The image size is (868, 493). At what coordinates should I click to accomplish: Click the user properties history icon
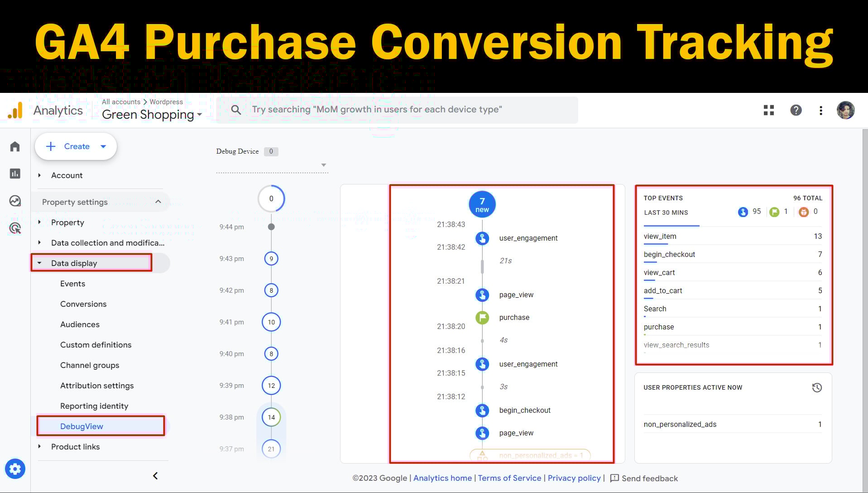point(816,387)
